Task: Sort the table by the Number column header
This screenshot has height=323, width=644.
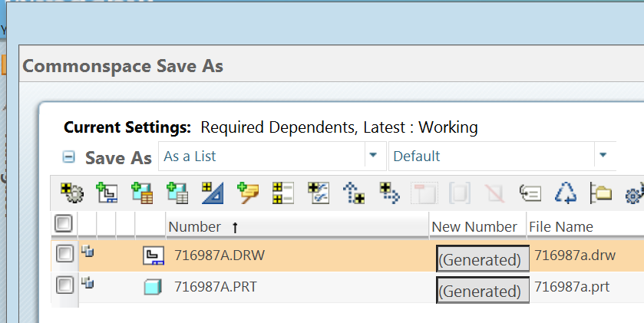Action: pos(297,226)
